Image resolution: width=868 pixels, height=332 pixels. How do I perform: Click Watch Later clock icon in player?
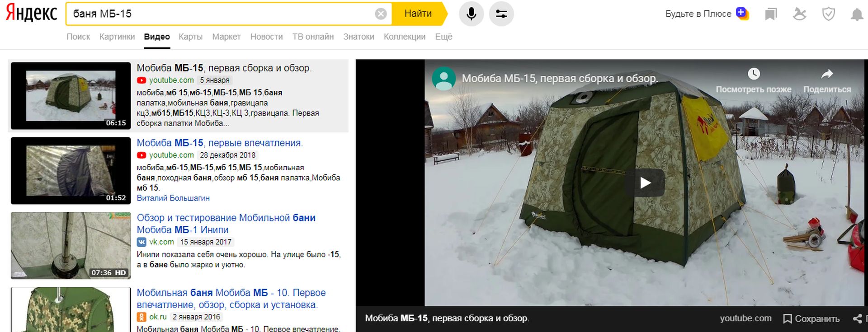(754, 74)
